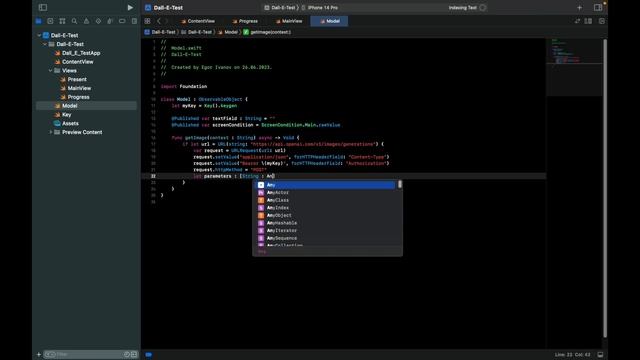Add an editor pane on the right
The height and width of the screenshot is (360, 640).
click(602, 21)
